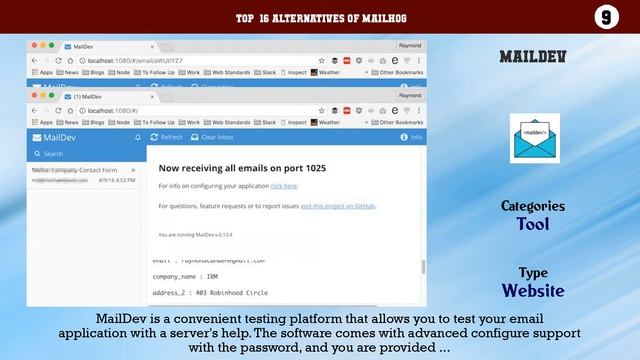Bookmark page with star in front window
Screen dimensions: 640x360
click(x=322, y=111)
